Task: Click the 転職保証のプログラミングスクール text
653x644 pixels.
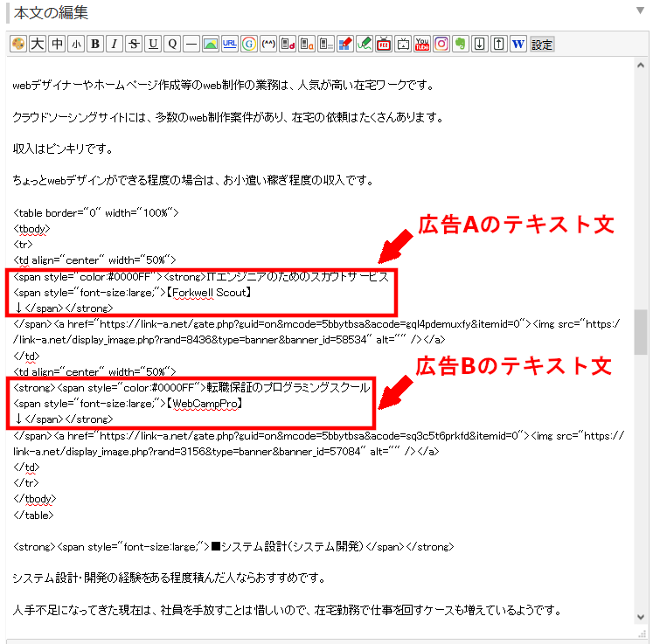Action: coord(288,388)
